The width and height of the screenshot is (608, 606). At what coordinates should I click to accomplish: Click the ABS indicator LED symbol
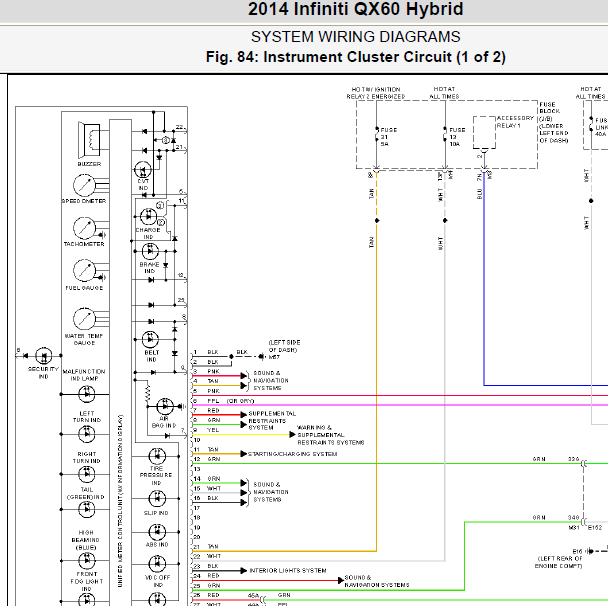click(157, 532)
